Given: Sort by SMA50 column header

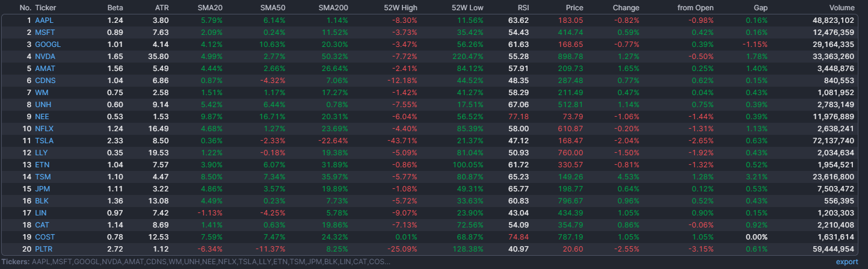Looking at the screenshot, I should tap(272, 8).
